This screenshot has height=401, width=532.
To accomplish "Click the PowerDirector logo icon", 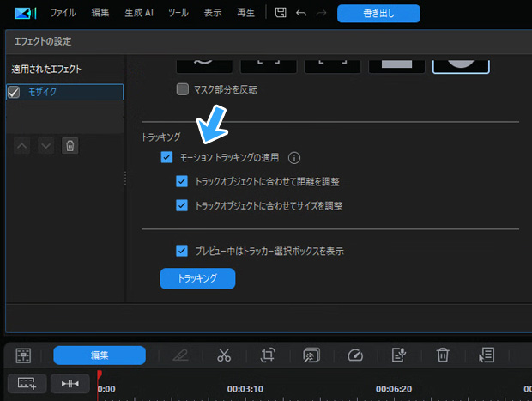I will (26, 13).
